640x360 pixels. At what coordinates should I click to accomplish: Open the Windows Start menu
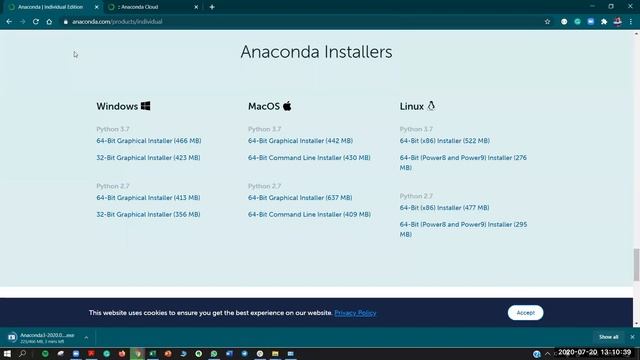point(7,353)
